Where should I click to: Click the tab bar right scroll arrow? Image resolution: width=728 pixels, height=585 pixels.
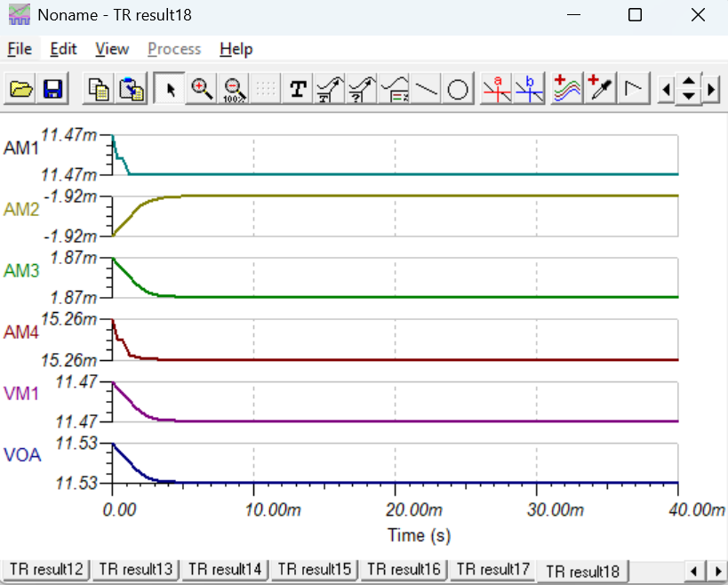tap(718, 570)
